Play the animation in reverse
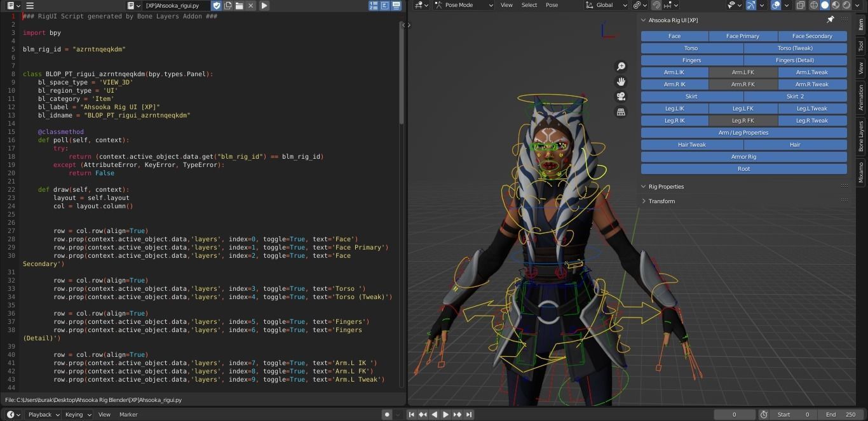 click(x=434, y=415)
